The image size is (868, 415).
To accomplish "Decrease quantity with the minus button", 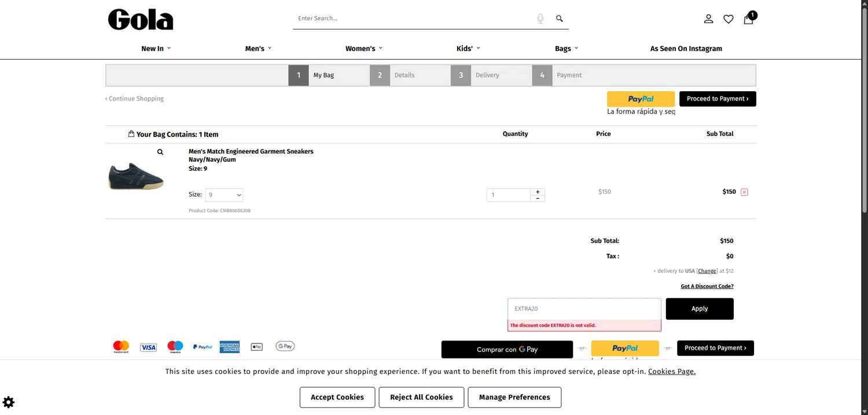I will pyautogui.click(x=538, y=198).
